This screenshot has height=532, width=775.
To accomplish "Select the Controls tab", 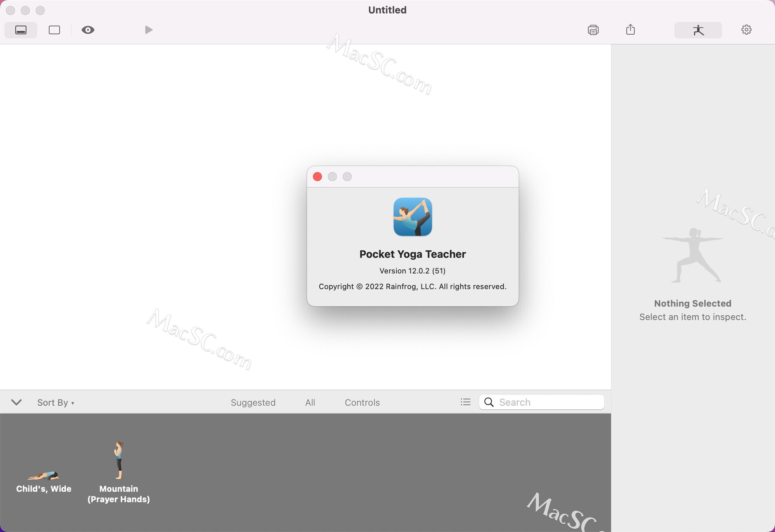I will (362, 402).
